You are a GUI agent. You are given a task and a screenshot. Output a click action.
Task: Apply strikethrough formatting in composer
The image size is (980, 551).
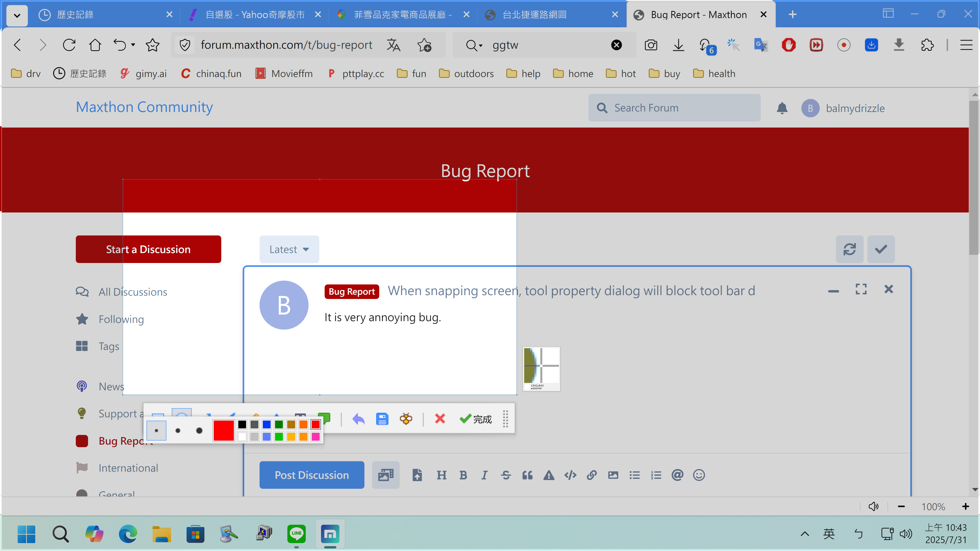pos(506,475)
